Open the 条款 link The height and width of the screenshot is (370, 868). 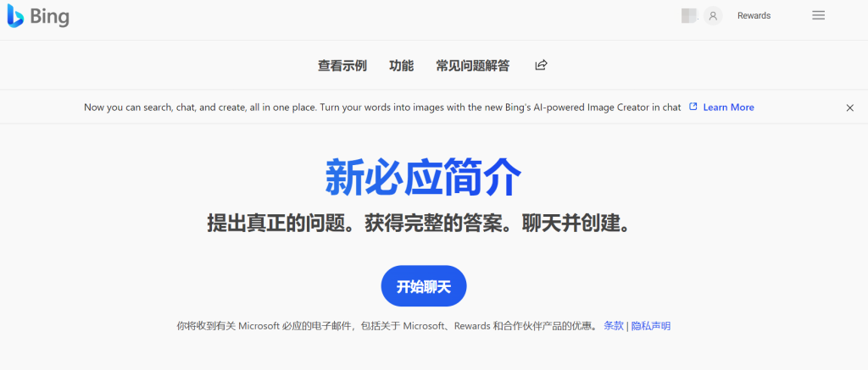(614, 326)
